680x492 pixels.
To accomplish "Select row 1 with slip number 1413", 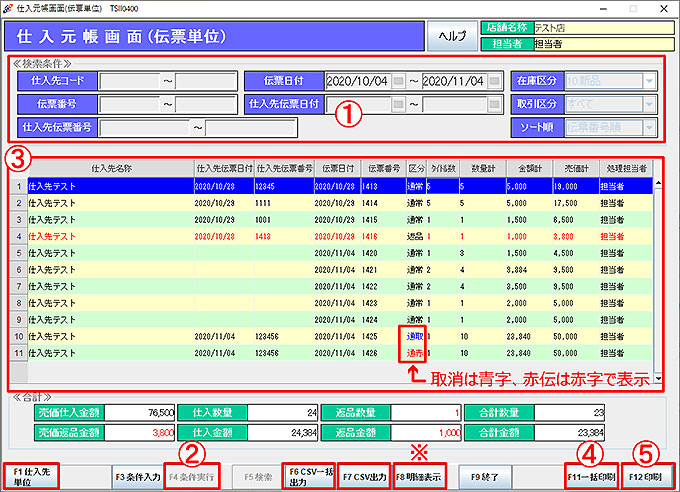I will 340,186.
